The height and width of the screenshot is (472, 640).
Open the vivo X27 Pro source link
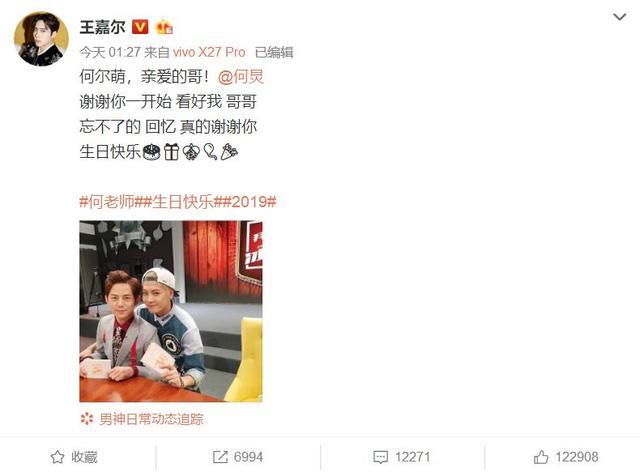pyautogui.click(x=209, y=52)
